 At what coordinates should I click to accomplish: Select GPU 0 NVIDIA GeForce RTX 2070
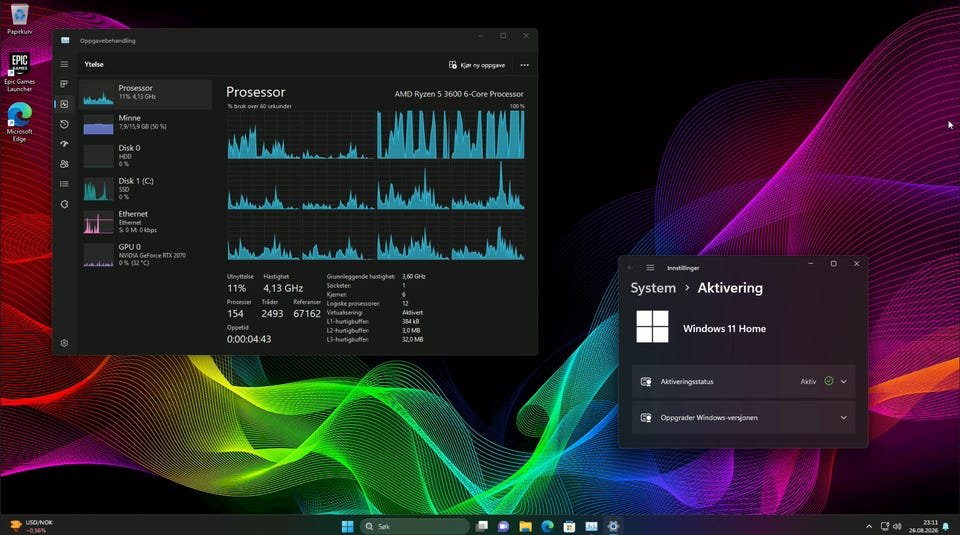click(x=146, y=255)
